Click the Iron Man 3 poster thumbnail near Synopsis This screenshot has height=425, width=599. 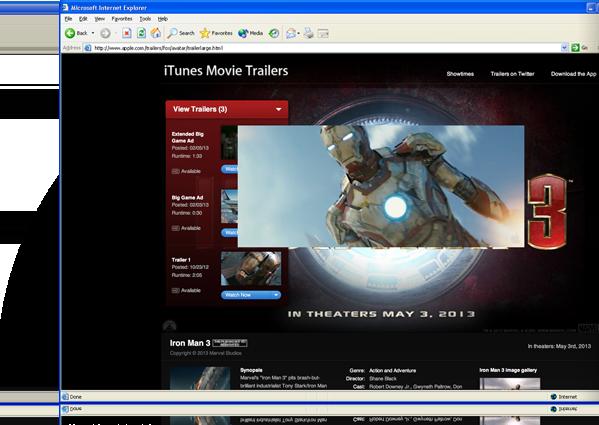(200, 378)
